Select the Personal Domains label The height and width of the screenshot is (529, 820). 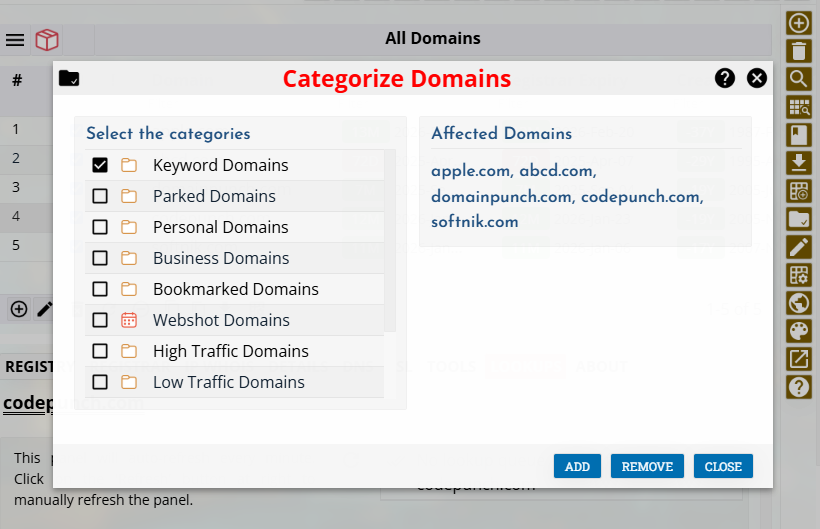221,227
